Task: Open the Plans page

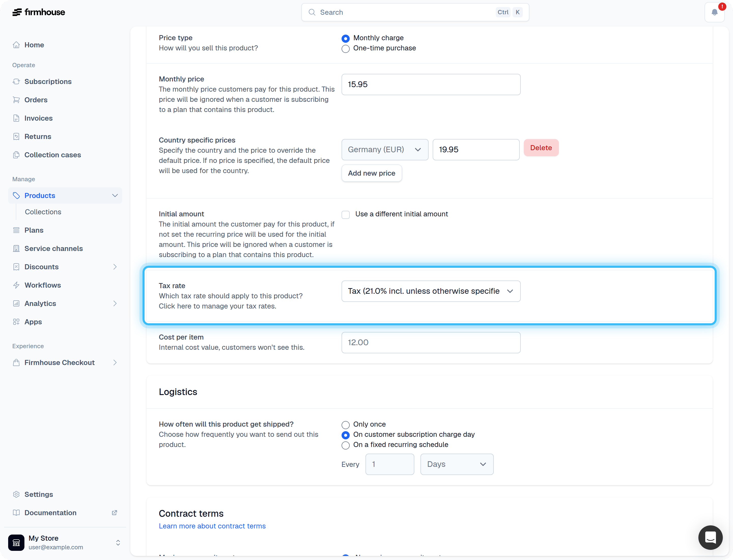Action: click(65, 230)
